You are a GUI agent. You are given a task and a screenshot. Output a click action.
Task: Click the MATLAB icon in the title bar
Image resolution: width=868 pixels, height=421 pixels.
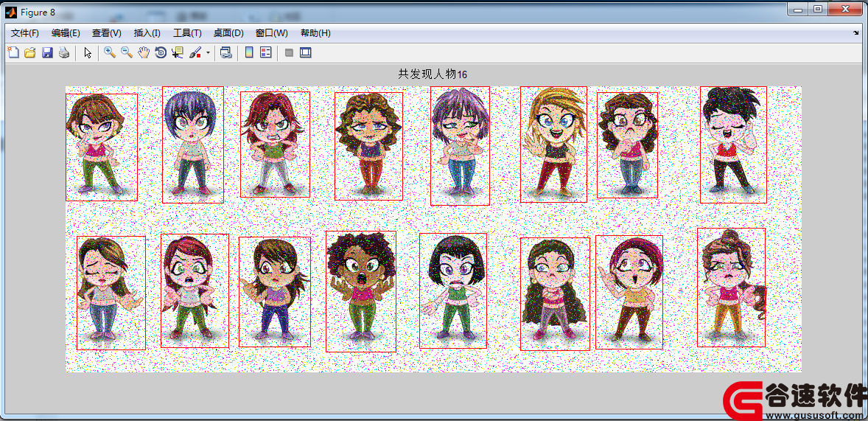click(10, 12)
